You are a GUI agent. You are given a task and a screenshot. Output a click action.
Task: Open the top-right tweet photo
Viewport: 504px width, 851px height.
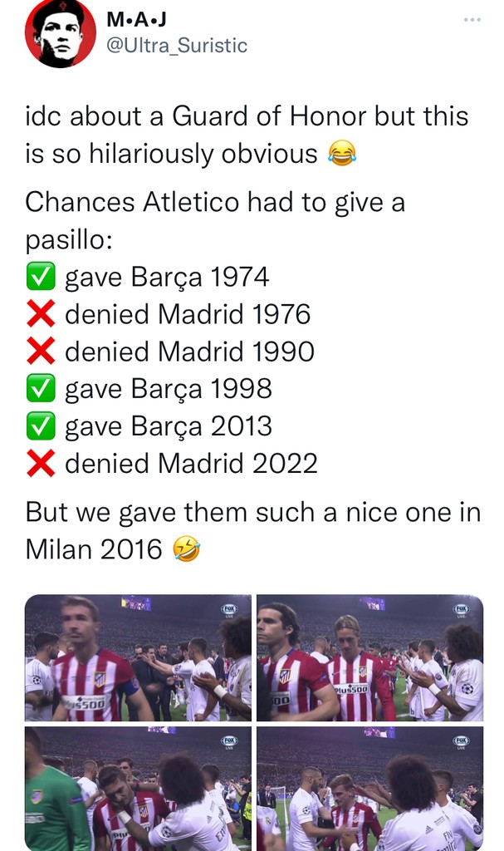(369, 657)
